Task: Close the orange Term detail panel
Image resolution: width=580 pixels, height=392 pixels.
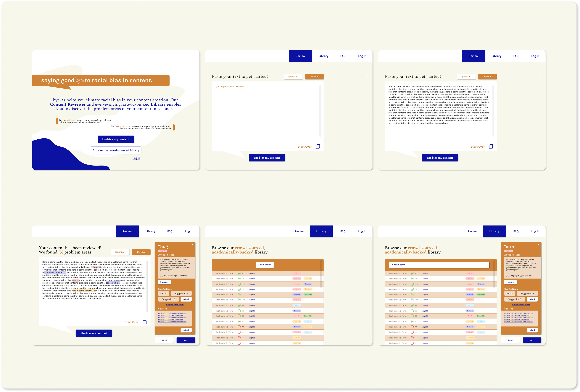Action: [x=538, y=245]
